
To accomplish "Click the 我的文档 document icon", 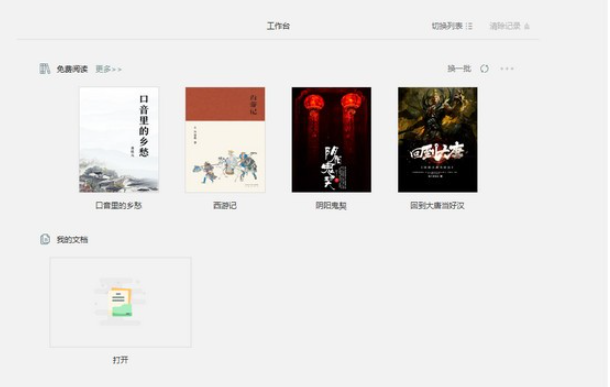I will coord(45,239).
